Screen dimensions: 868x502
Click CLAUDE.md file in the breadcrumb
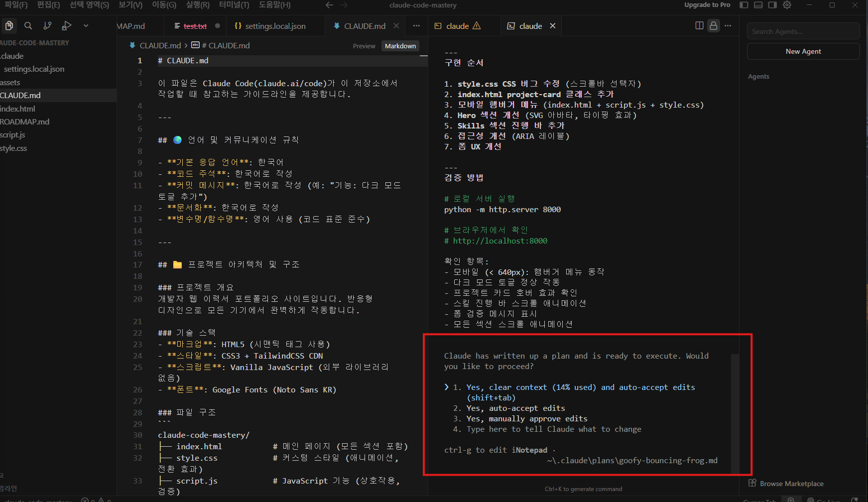(160, 45)
